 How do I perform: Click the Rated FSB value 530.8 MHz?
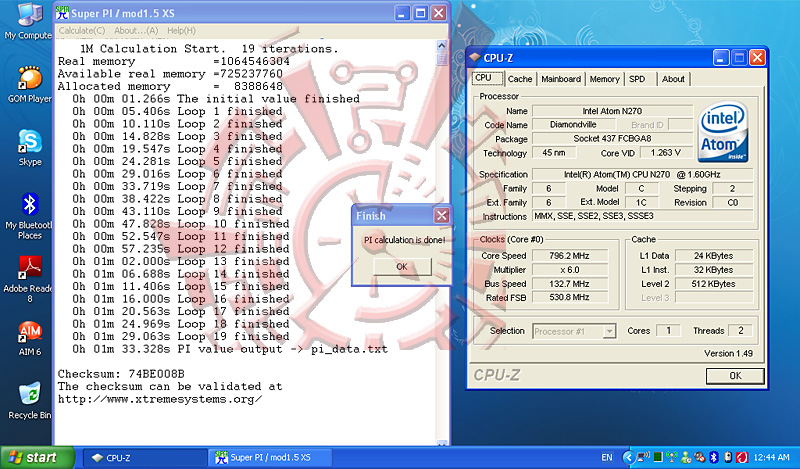569,297
